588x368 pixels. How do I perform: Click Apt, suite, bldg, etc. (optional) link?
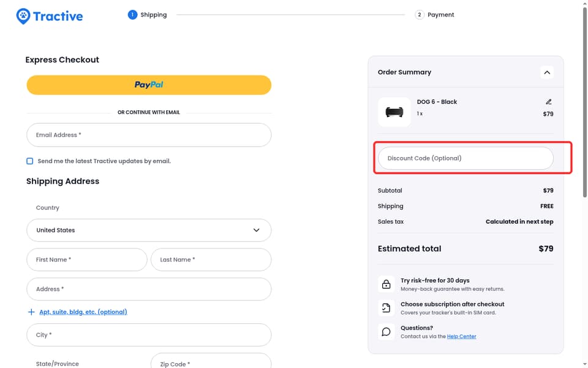click(x=83, y=312)
